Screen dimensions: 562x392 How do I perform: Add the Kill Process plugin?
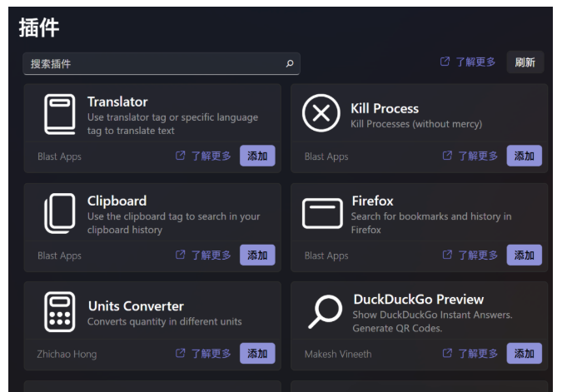[524, 156]
